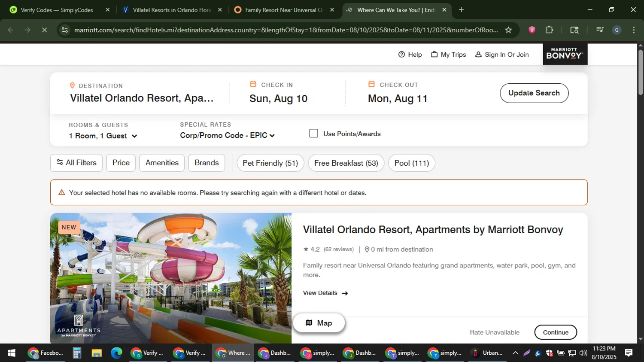Open File Explorer from the taskbar
Screen dimensions: 644x362
pos(96,353)
